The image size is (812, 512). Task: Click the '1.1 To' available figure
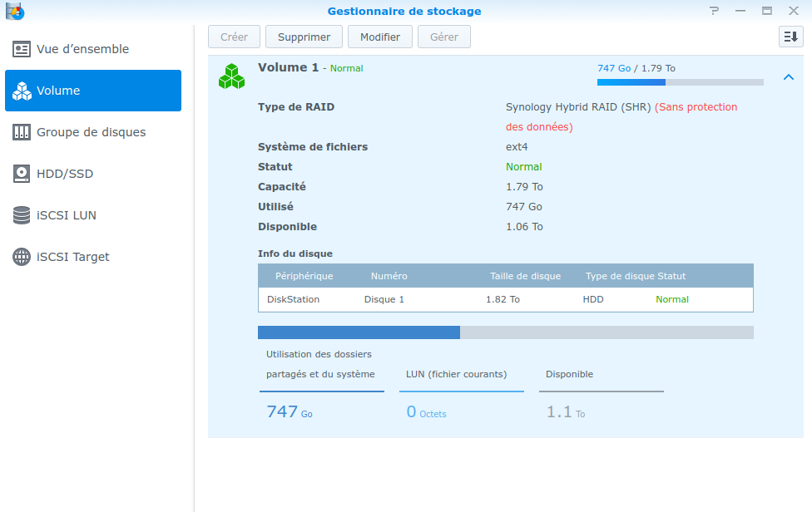(x=566, y=411)
